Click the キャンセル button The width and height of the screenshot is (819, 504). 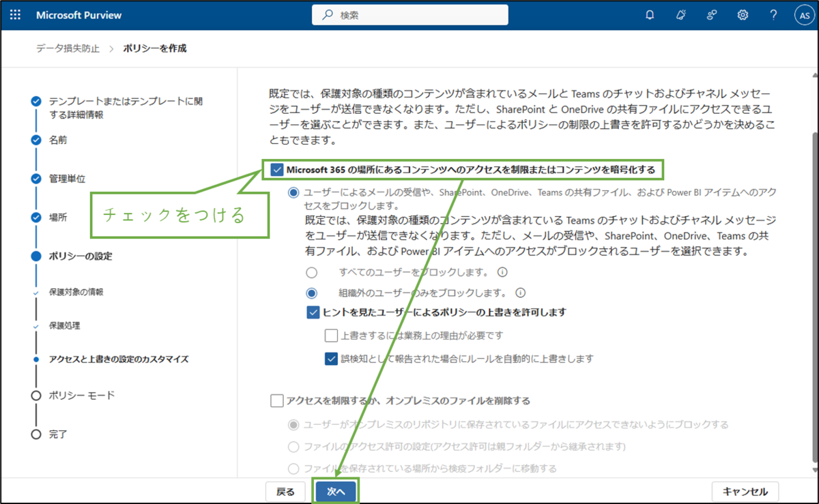[745, 492]
